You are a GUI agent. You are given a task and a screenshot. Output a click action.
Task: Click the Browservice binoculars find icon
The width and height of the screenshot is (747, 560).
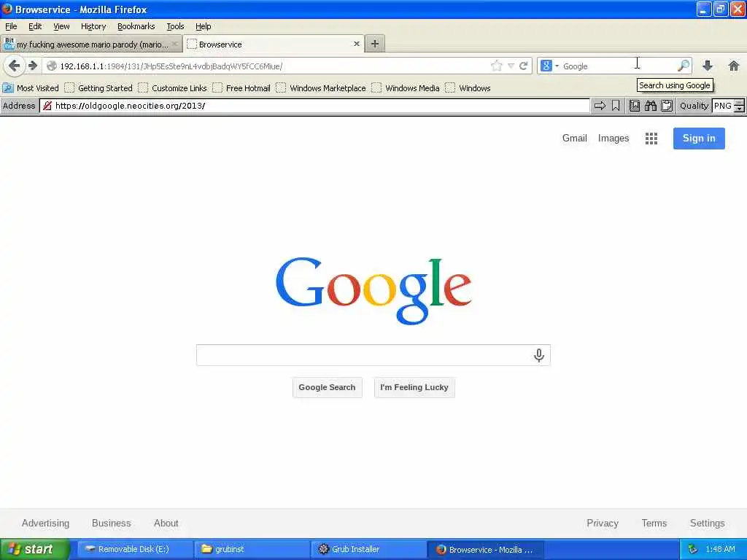pyautogui.click(x=650, y=106)
